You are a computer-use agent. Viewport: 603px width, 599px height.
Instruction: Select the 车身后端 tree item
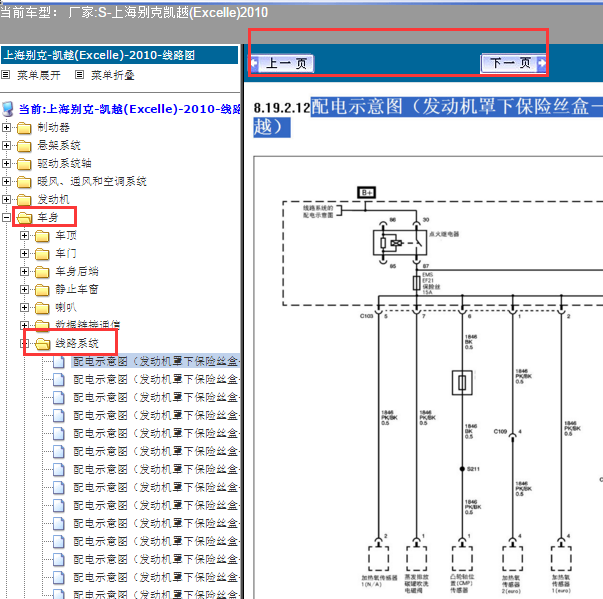76,271
